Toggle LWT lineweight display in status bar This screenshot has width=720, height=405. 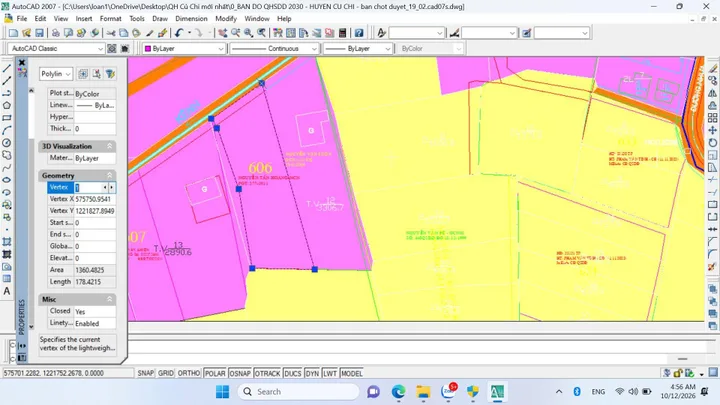click(330, 373)
